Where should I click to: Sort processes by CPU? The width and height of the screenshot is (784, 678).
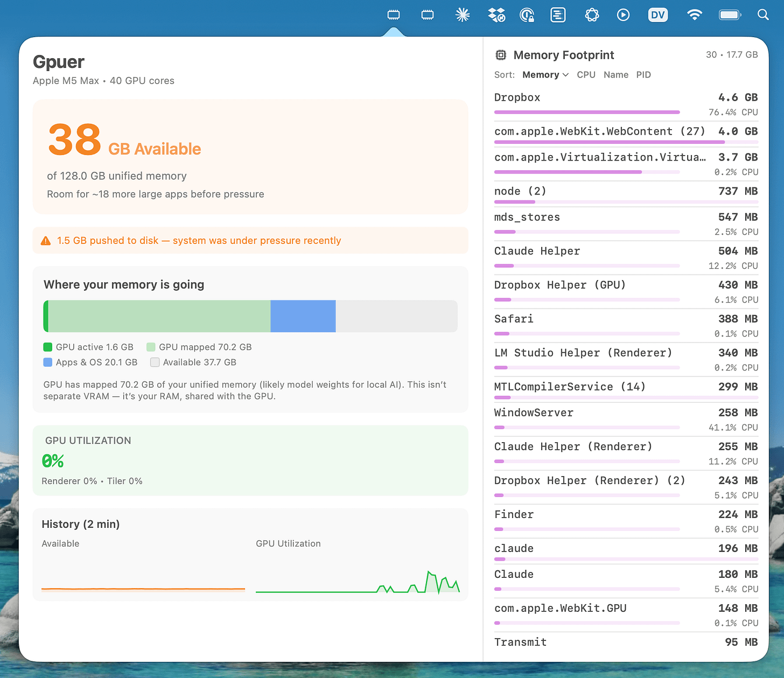point(586,74)
